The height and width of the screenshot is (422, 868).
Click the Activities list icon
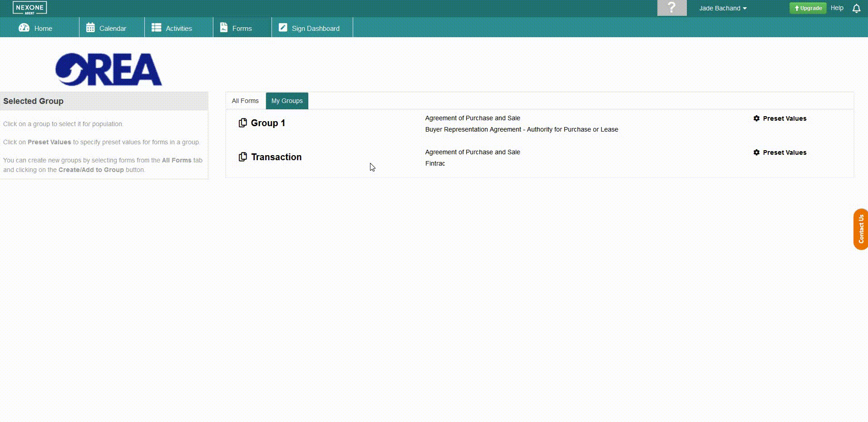[156, 28]
